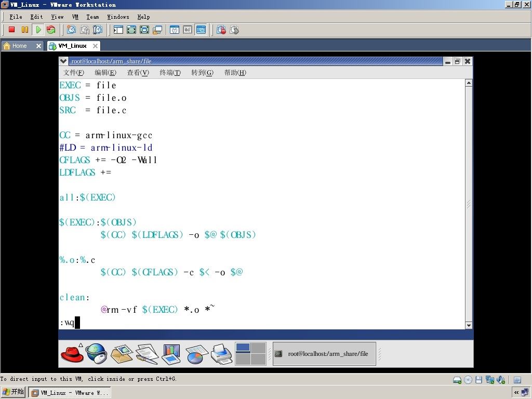Open the email envelope launcher

(122, 353)
